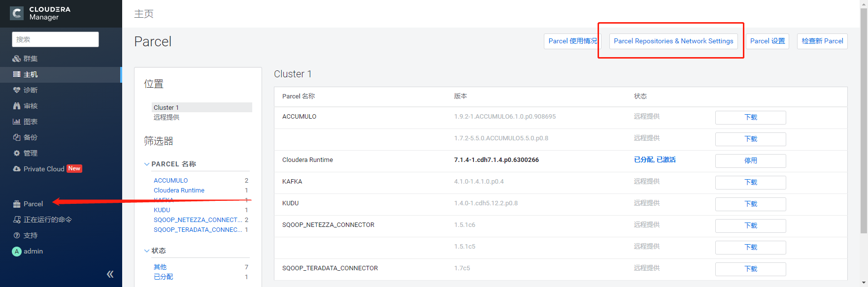Click the 状态 column header

pos(640,96)
